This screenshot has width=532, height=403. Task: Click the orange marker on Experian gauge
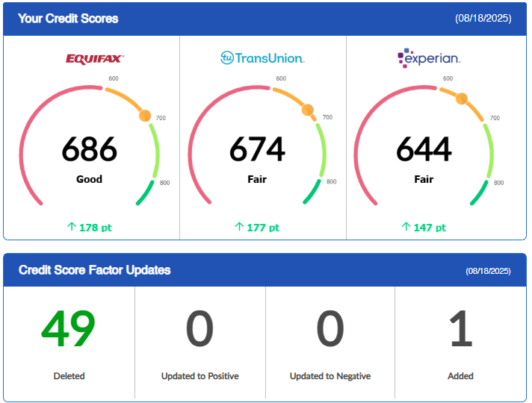click(462, 99)
